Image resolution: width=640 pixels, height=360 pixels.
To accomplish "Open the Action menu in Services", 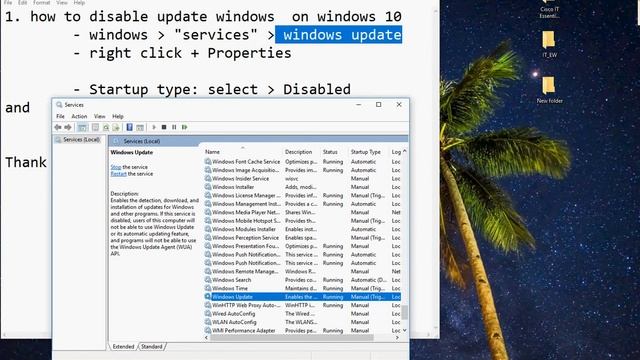I will 79,116.
